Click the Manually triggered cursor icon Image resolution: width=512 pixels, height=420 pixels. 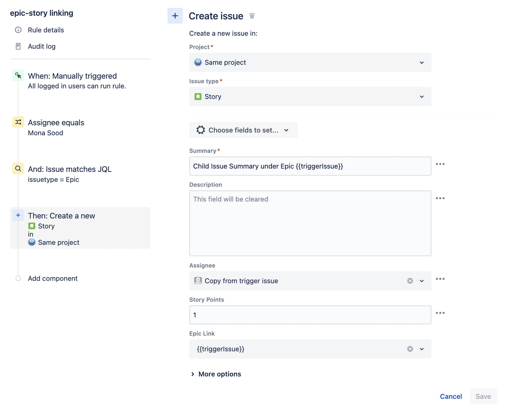18,76
